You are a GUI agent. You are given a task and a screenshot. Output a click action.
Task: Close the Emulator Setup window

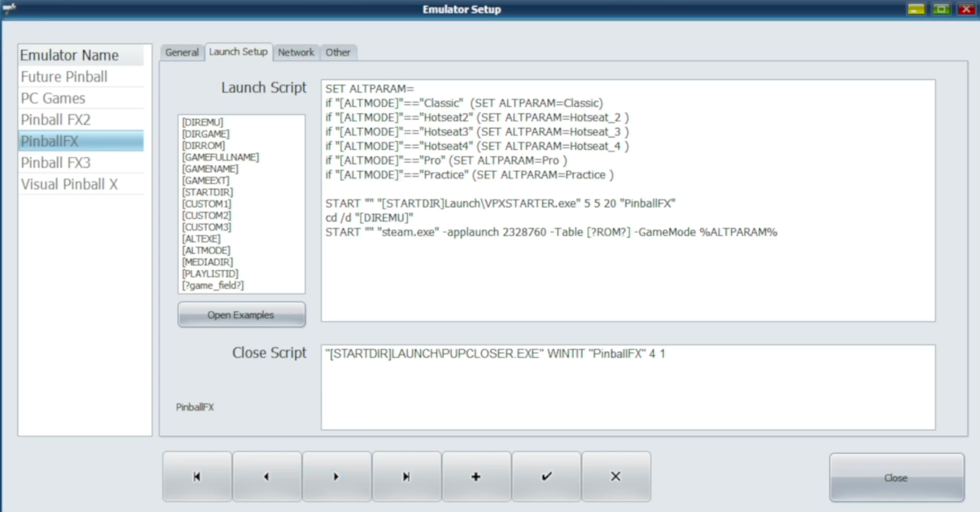click(x=896, y=478)
